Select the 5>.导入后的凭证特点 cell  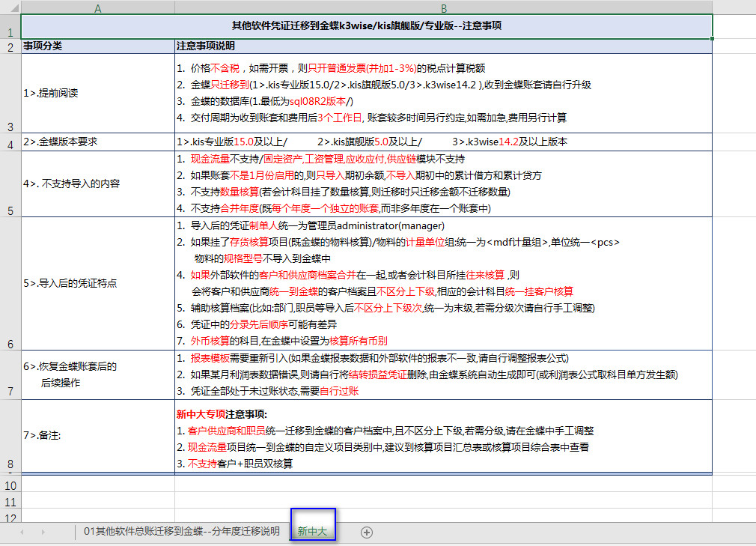tap(97, 283)
